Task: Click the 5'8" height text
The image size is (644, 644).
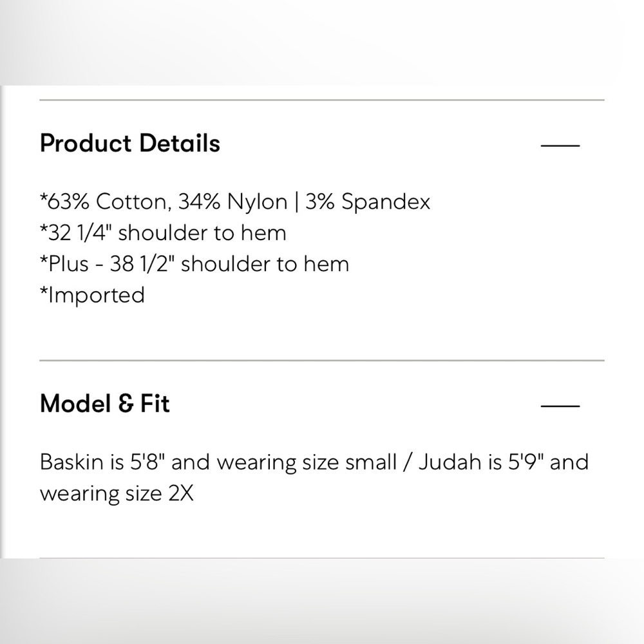Action: click(x=147, y=462)
